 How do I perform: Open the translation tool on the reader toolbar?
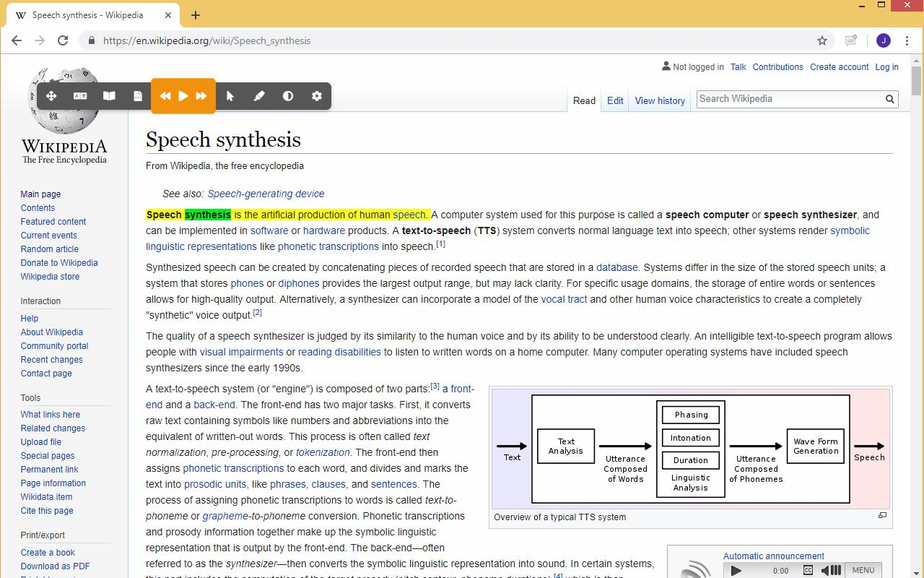[80, 95]
